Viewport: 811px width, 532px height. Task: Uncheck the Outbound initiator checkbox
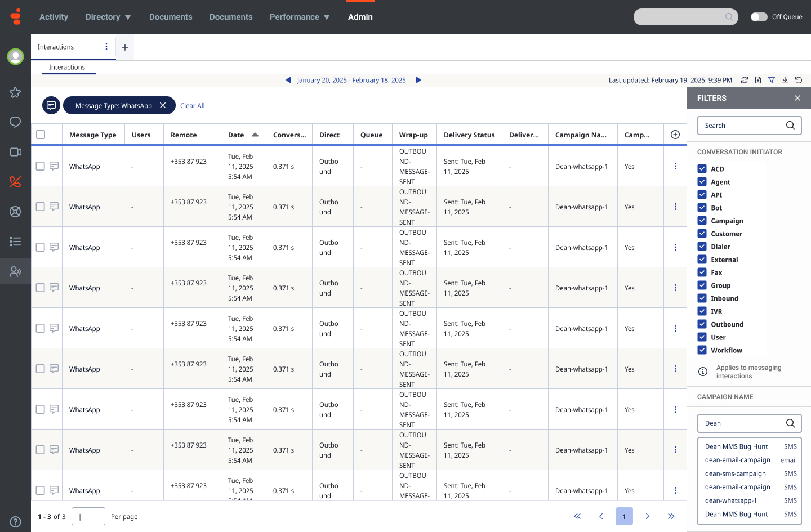pyautogui.click(x=702, y=324)
